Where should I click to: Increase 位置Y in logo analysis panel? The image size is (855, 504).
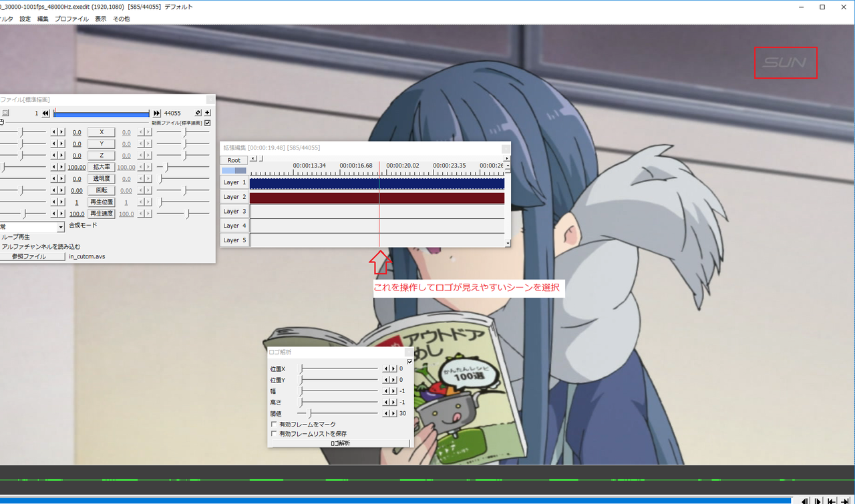393,380
